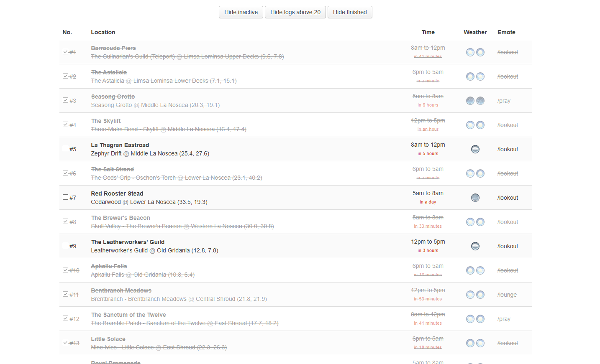Click the Weather column header
Viewport: 600px width, 364px height.
point(475,32)
